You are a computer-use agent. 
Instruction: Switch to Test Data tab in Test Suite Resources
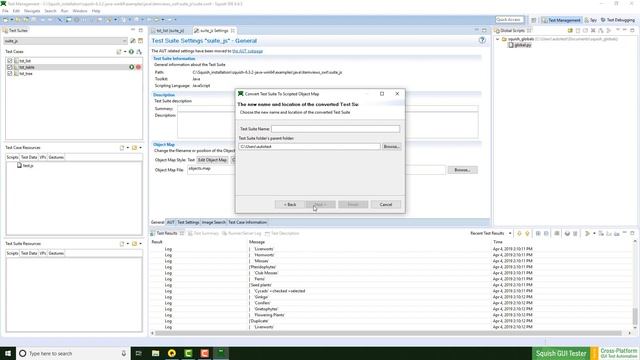point(29,253)
